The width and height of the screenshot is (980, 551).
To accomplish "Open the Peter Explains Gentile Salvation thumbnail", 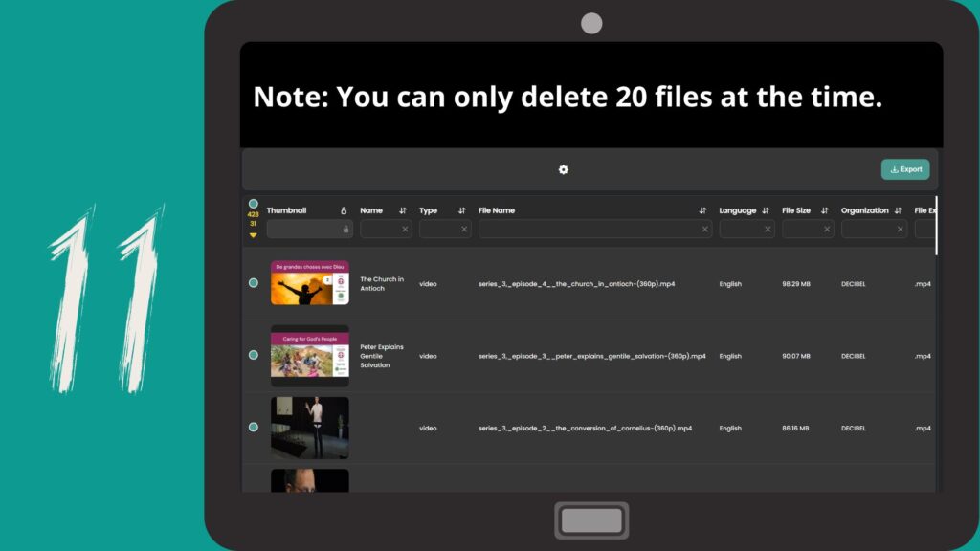I will (309, 355).
